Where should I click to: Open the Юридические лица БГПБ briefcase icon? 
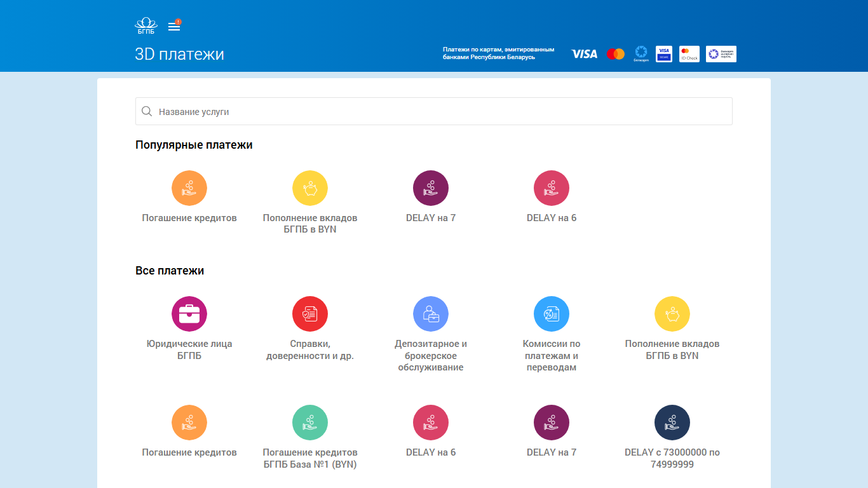coord(189,314)
